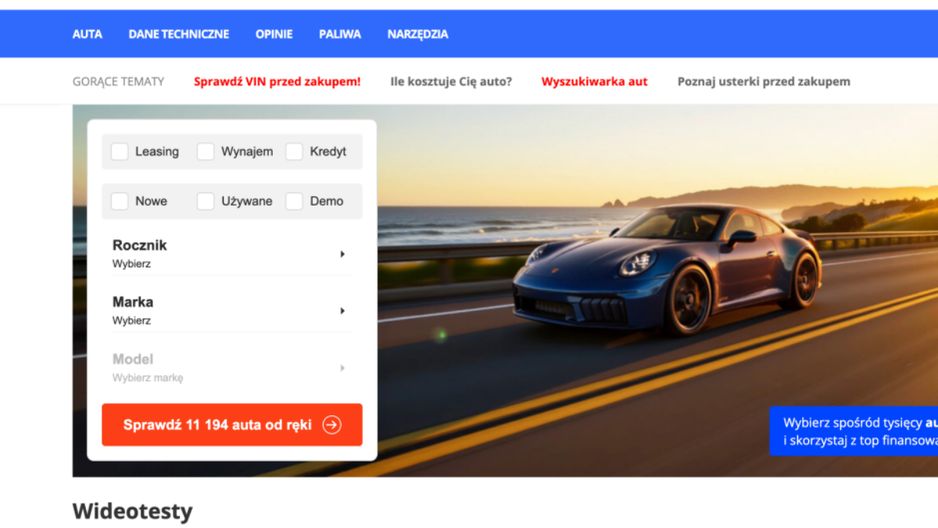Screen dimensions: 938x528
Task: Expand the Rocznik dropdown
Action: pyautogui.click(x=232, y=254)
